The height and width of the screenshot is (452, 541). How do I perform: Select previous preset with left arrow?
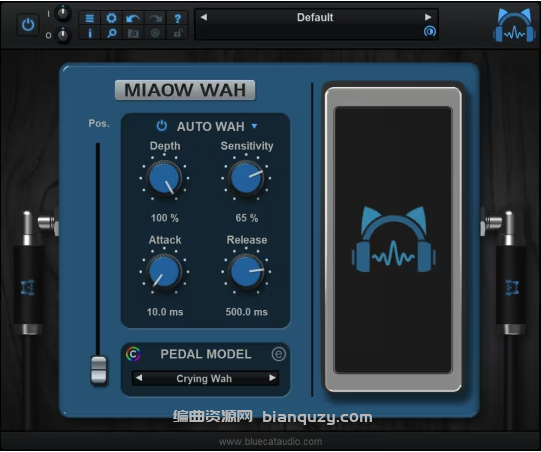204,17
